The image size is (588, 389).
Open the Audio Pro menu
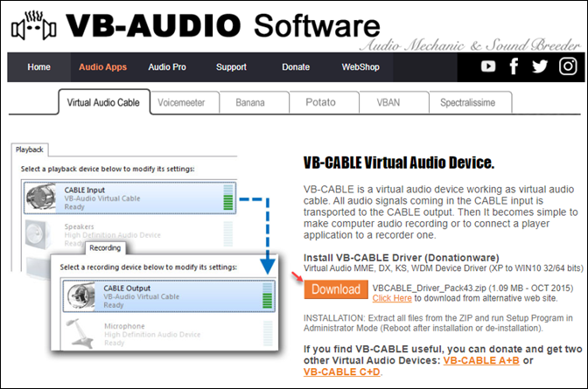click(167, 67)
